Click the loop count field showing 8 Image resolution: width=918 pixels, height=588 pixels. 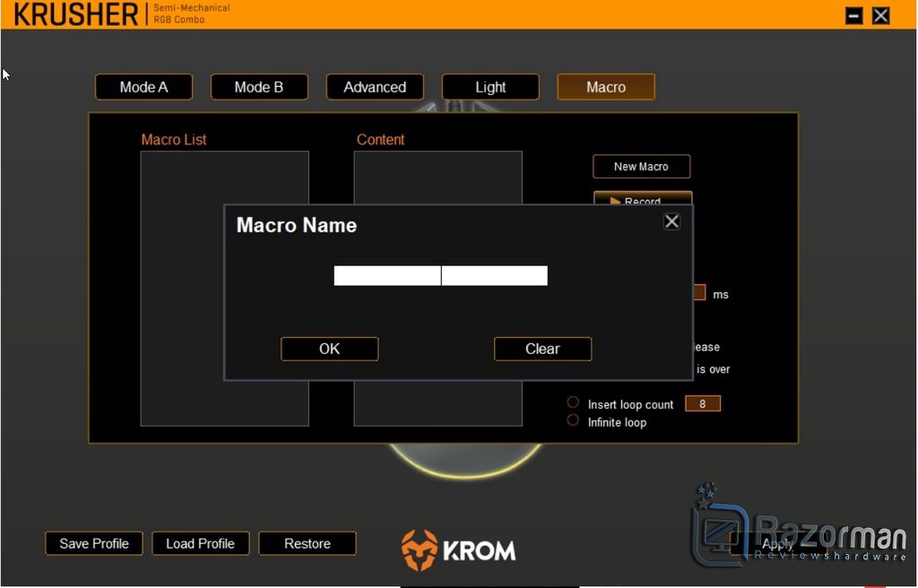pos(703,403)
